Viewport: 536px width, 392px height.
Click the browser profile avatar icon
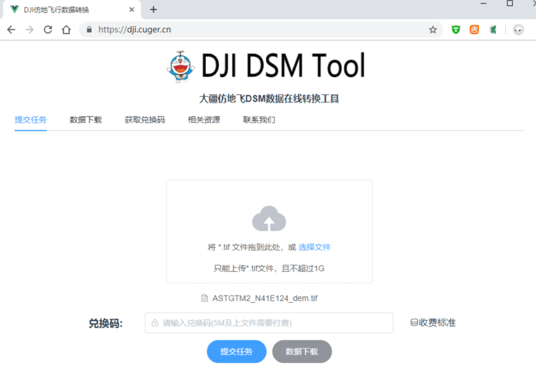point(518,29)
